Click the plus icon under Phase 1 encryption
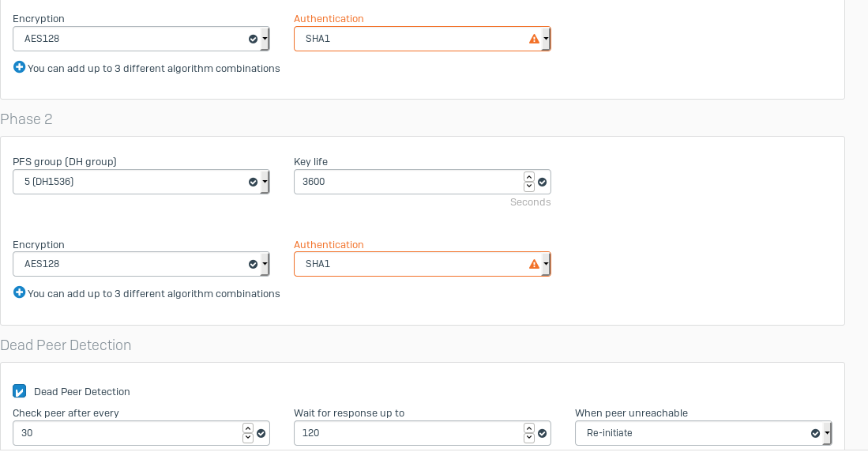The image size is (868, 456). pyautogui.click(x=20, y=67)
